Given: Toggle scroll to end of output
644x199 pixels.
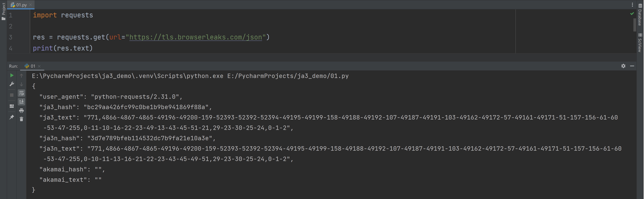Looking at the screenshot, I should pos(21,102).
